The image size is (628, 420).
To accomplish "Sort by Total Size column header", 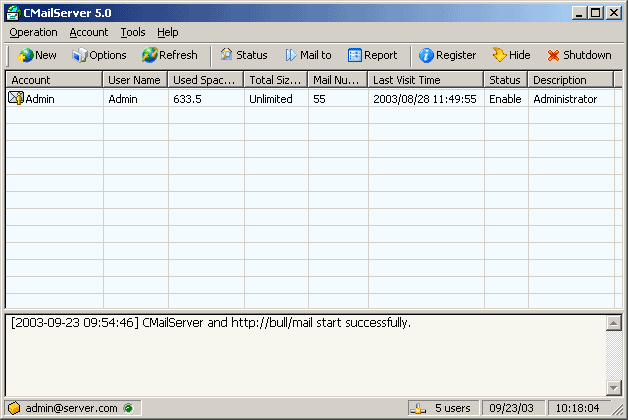I will [276, 80].
